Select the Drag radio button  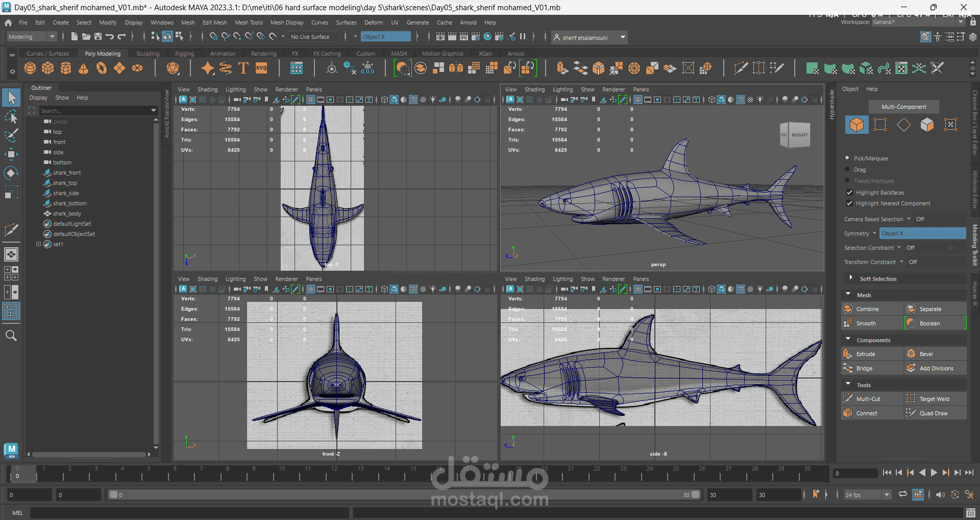tap(848, 170)
